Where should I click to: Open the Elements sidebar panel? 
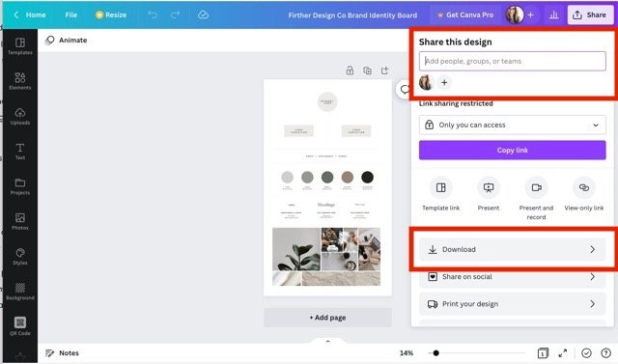point(20,81)
